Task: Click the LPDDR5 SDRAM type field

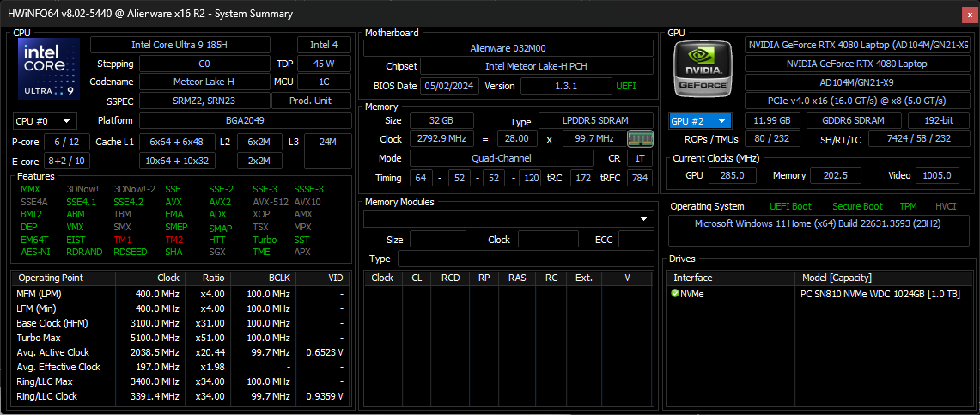Action: coord(595,120)
